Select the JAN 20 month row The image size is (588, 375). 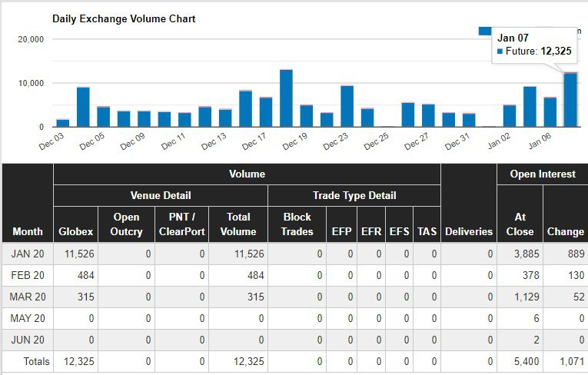point(28,254)
